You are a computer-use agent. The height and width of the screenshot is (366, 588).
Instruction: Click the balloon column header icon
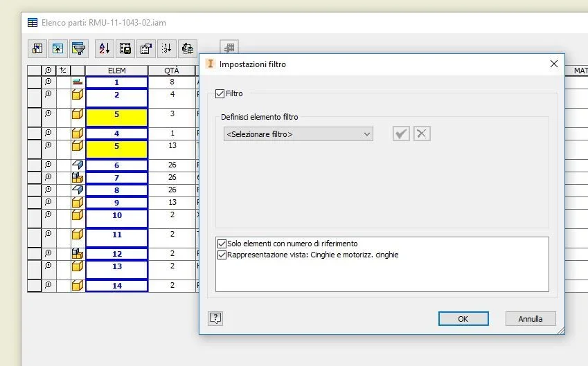tap(48, 70)
